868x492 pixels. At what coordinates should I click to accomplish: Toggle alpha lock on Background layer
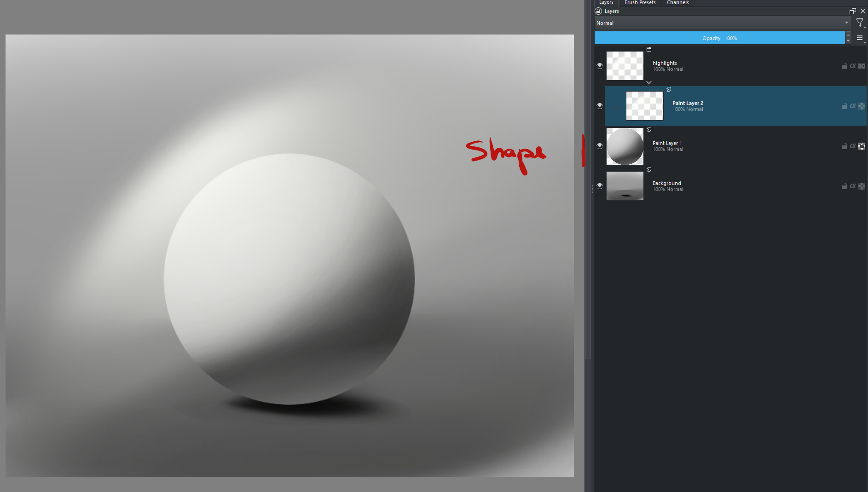point(862,186)
